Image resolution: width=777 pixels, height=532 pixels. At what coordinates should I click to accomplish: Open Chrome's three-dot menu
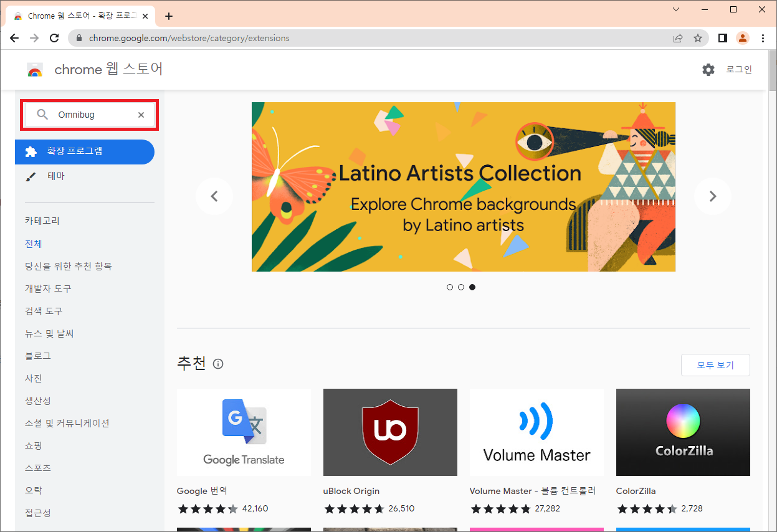763,38
